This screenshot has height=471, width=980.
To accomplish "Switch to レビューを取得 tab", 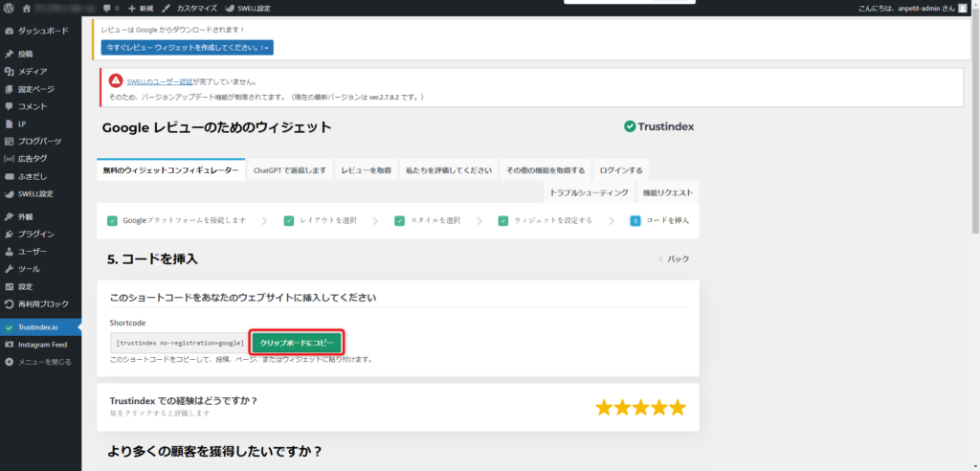I will [367, 170].
